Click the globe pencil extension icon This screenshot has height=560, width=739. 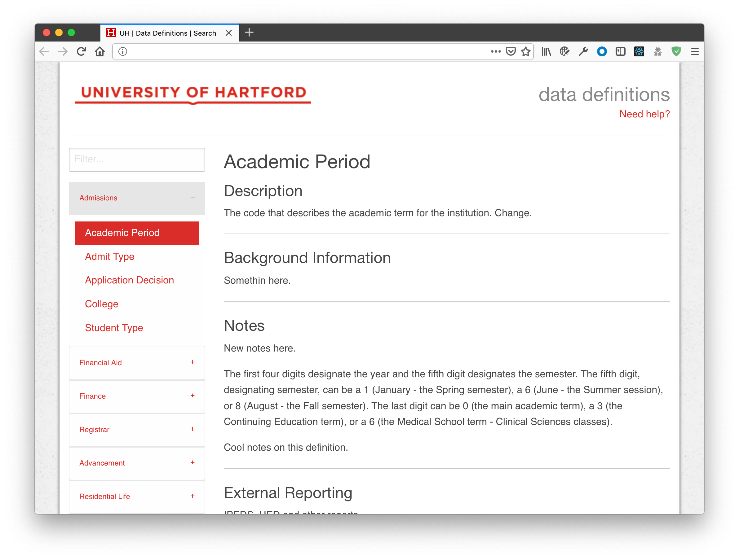564,52
